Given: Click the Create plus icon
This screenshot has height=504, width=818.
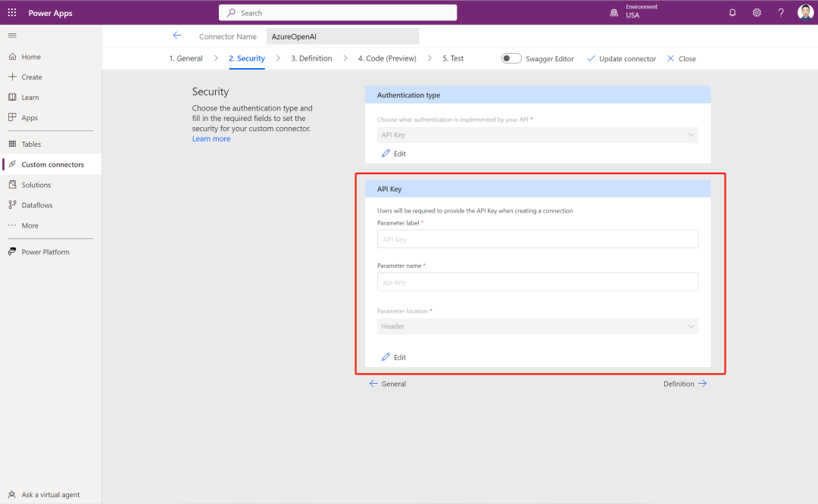Looking at the screenshot, I should click(13, 76).
